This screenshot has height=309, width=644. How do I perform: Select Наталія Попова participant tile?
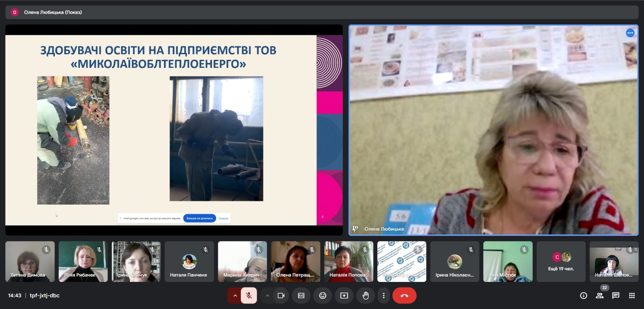(x=349, y=261)
